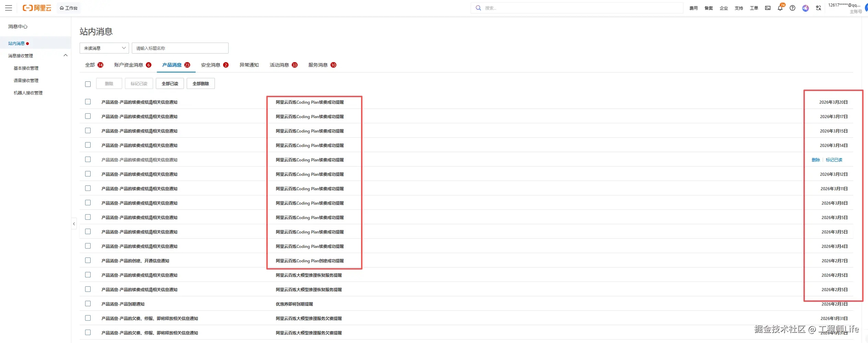Open 支持 in the top navigation

point(739,8)
